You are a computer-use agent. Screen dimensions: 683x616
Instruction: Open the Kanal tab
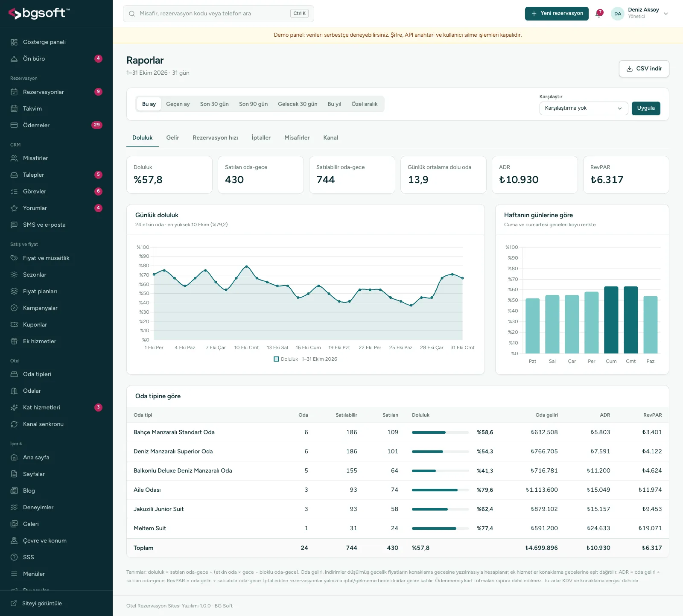330,138
